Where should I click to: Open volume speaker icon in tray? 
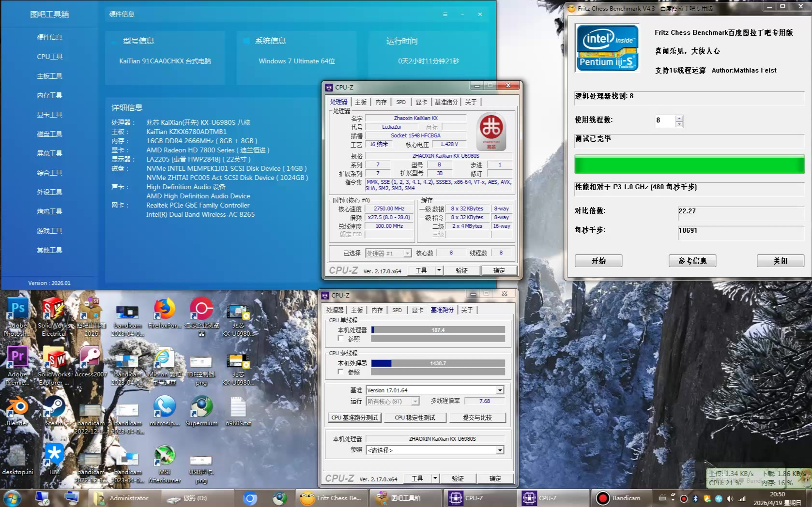click(730, 498)
